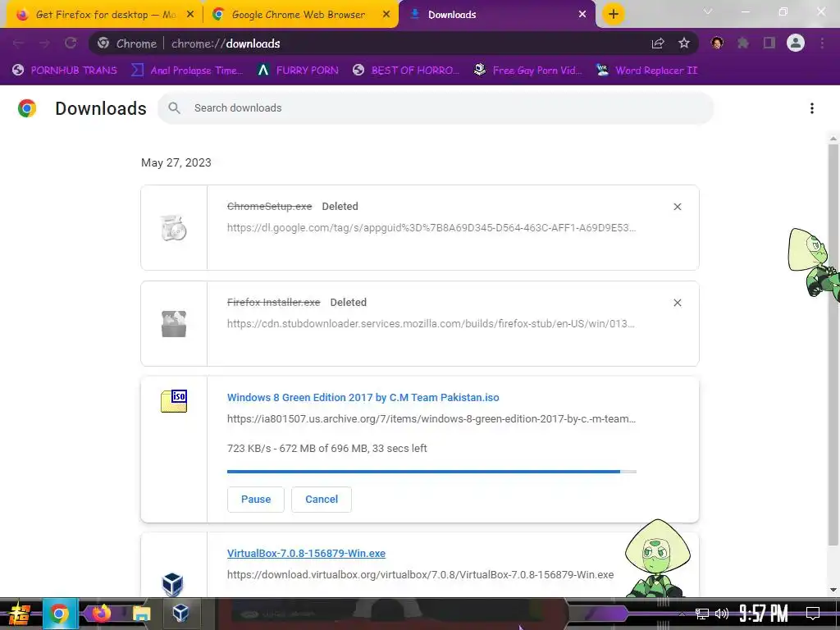
Task: Click Chrome icon in the taskbar
Action: pyautogui.click(x=60, y=614)
